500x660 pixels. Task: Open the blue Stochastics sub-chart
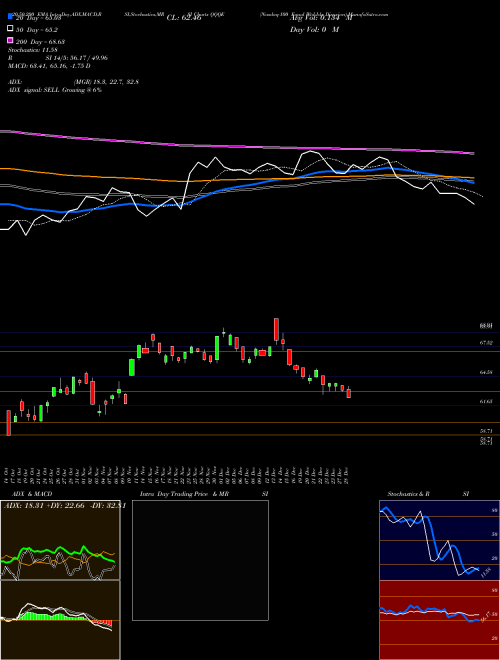[439, 540]
